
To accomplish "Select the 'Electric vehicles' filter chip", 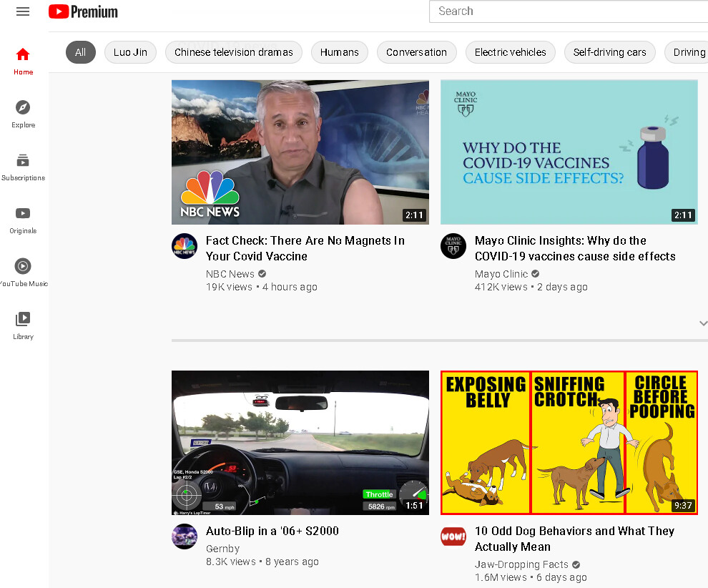I will tap(510, 52).
